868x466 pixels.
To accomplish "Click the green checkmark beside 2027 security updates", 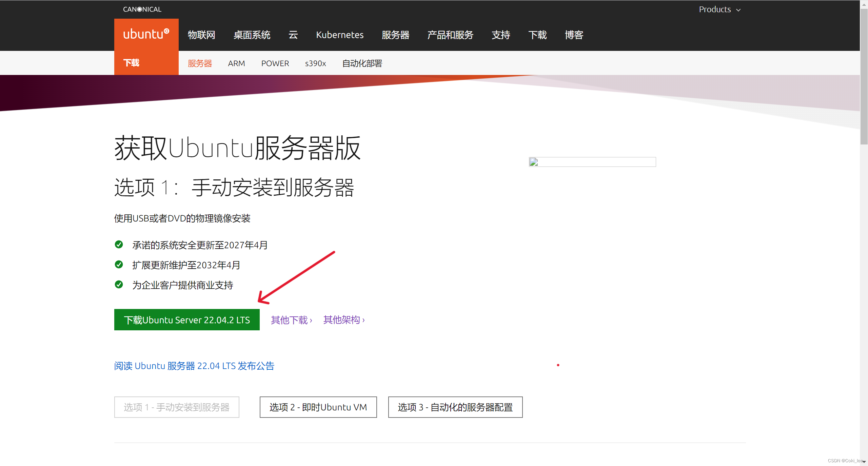I will pyautogui.click(x=119, y=245).
